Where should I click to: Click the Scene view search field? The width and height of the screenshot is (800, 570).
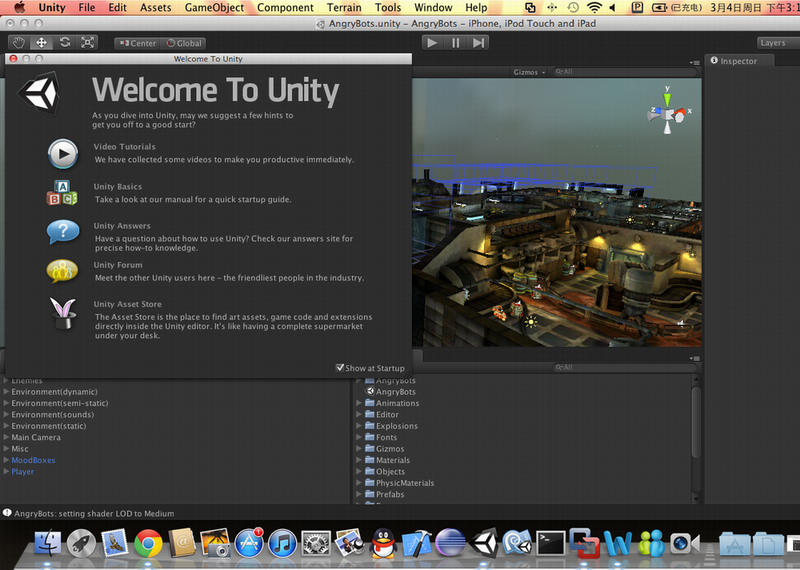(624, 72)
